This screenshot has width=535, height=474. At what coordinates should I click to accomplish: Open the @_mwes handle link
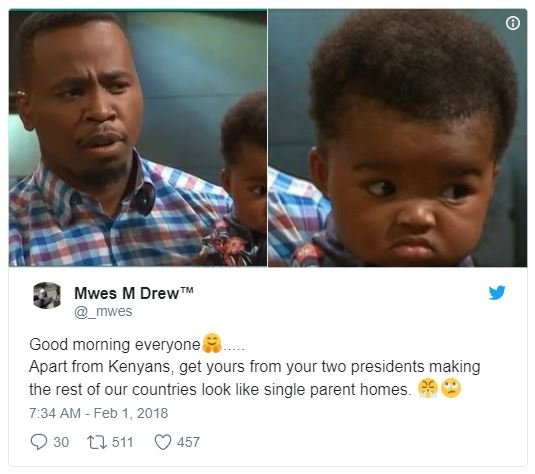click(103, 312)
